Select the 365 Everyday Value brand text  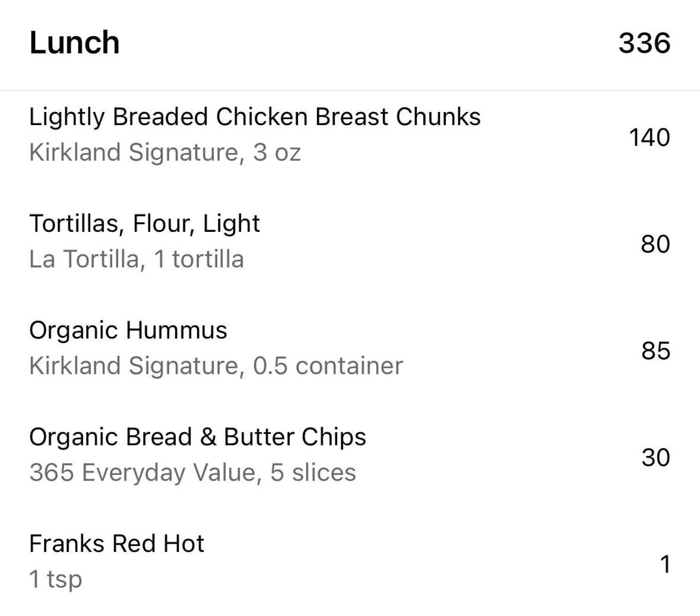(143, 473)
